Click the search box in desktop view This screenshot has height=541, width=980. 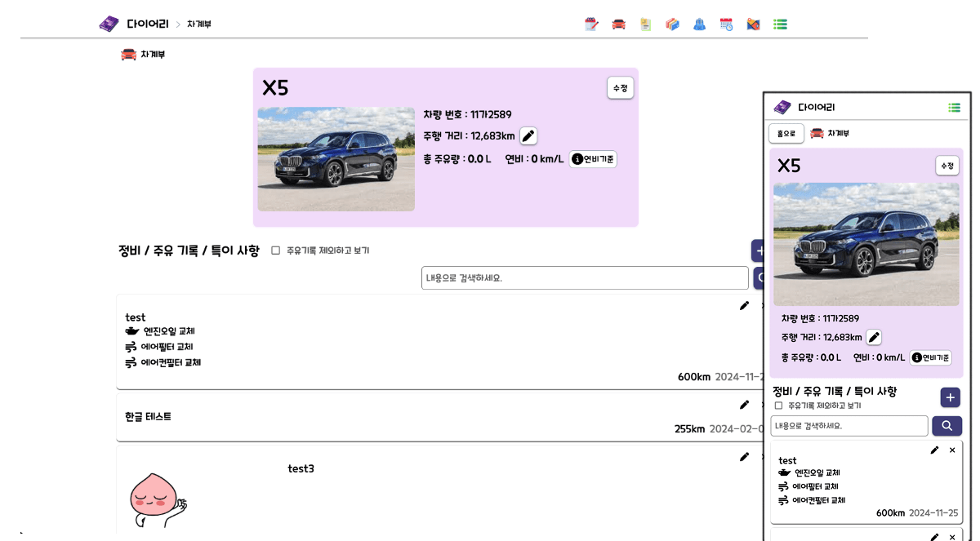pyautogui.click(x=585, y=278)
